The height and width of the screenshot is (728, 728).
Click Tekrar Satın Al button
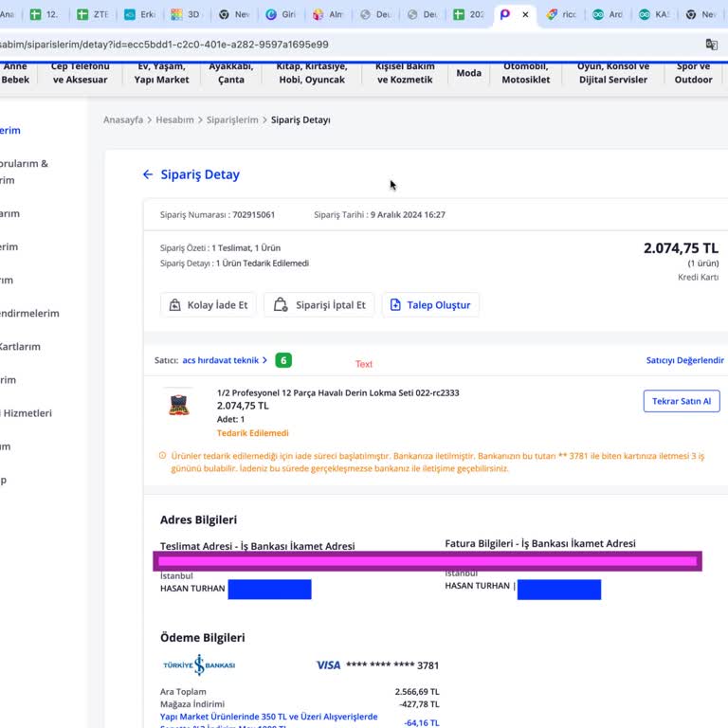pos(682,401)
